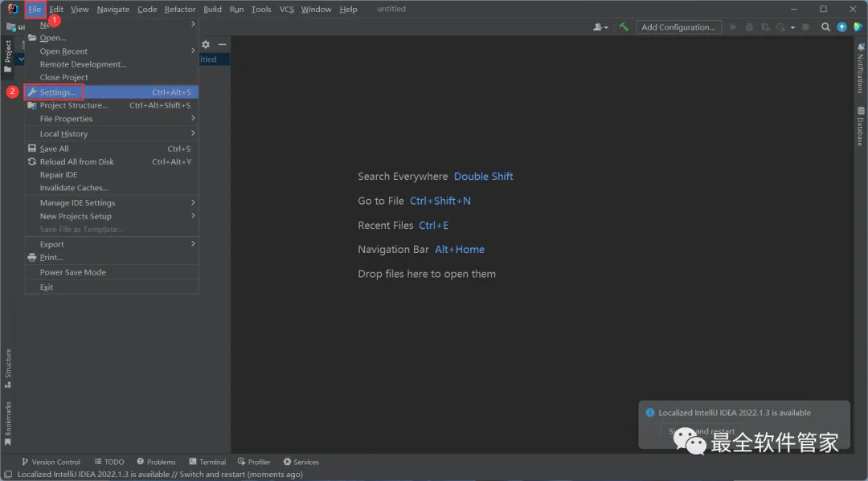
Task: Open Version Control tool window
Action: point(51,462)
